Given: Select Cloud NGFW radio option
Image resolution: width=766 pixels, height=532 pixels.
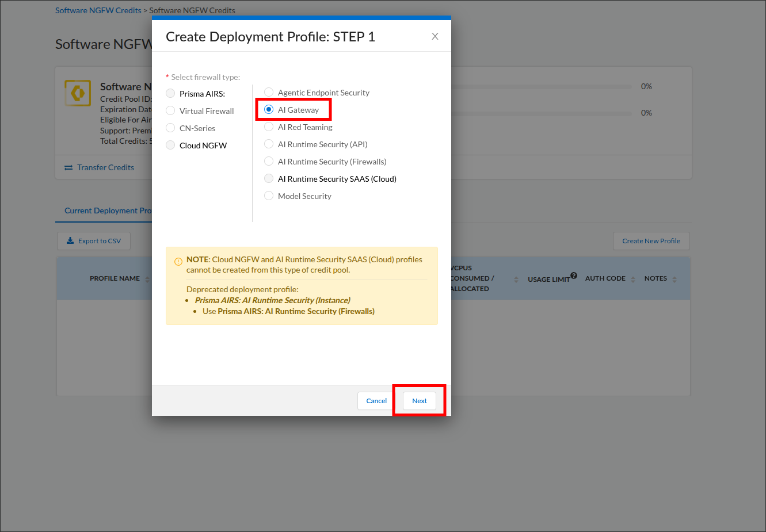Looking at the screenshot, I should point(170,145).
